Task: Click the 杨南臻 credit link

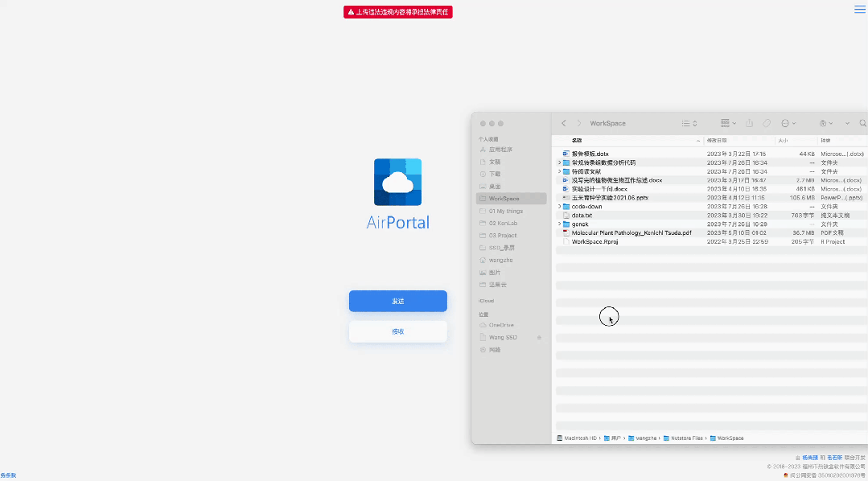Action: (x=808, y=456)
